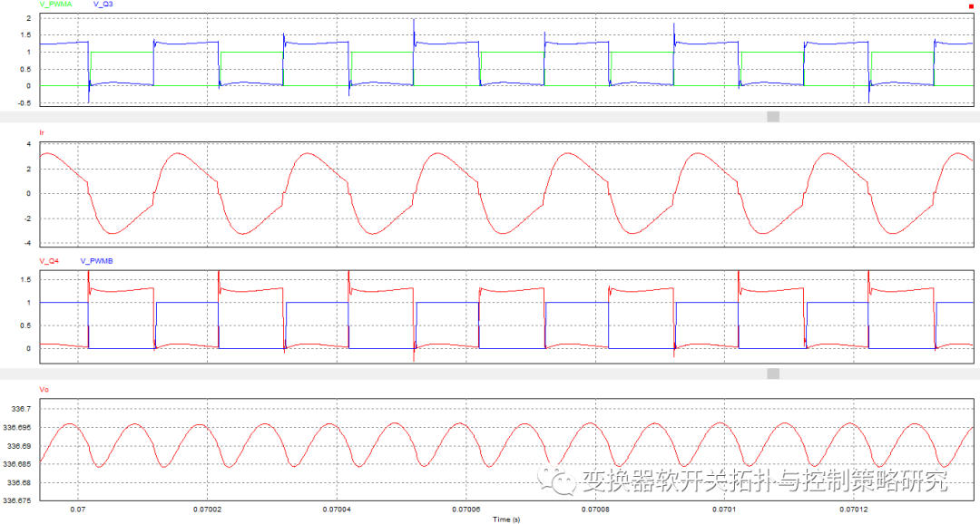Viewport: 980px width, 524px height.
Task: Click the 0.07012 time axis tick
Action: click(x=855, y=509)
